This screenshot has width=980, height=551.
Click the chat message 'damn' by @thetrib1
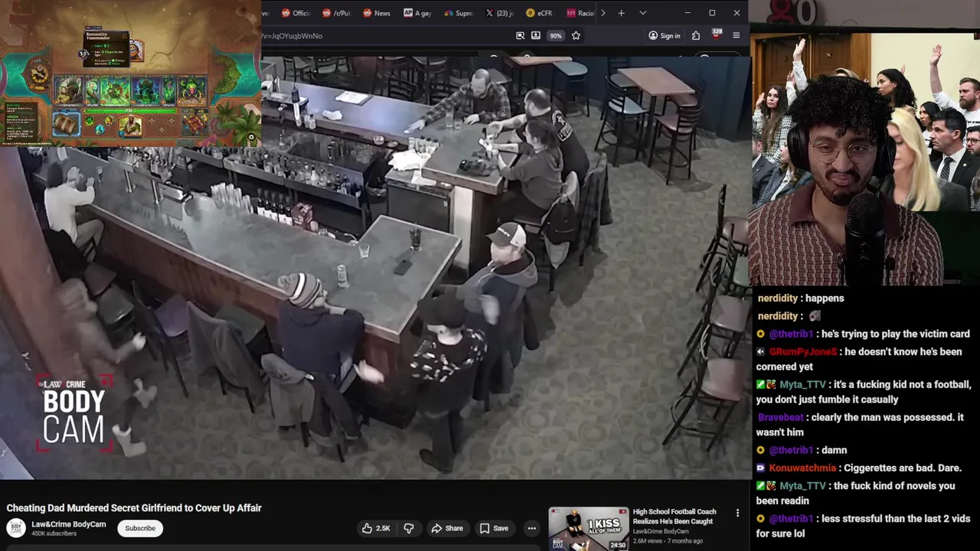point(835,451)
